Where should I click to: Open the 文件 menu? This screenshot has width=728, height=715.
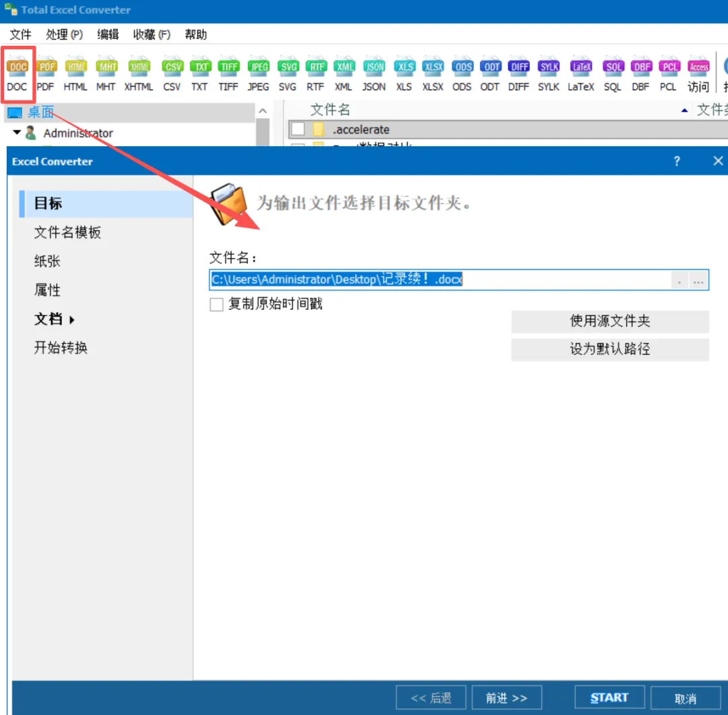click(20, 34)
